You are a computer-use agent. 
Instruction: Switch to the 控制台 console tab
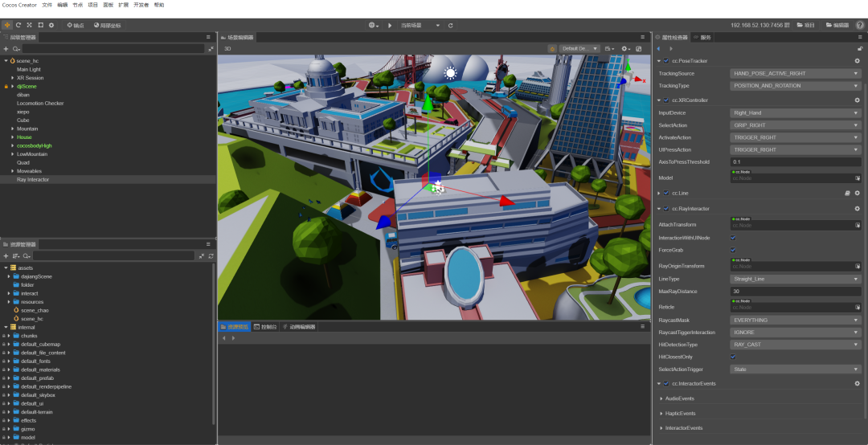(265, 327)
